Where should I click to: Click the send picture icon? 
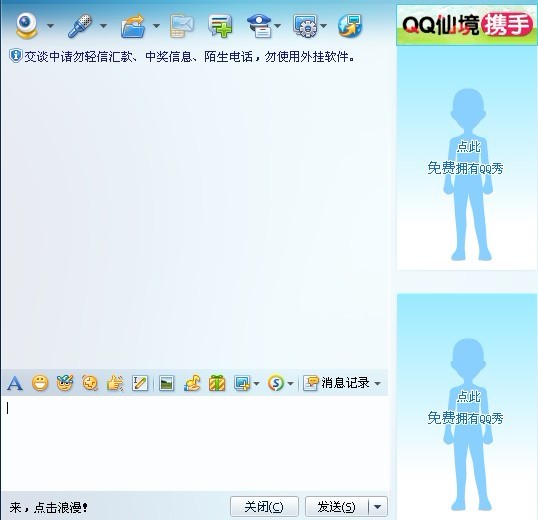[x=166, y=383]
